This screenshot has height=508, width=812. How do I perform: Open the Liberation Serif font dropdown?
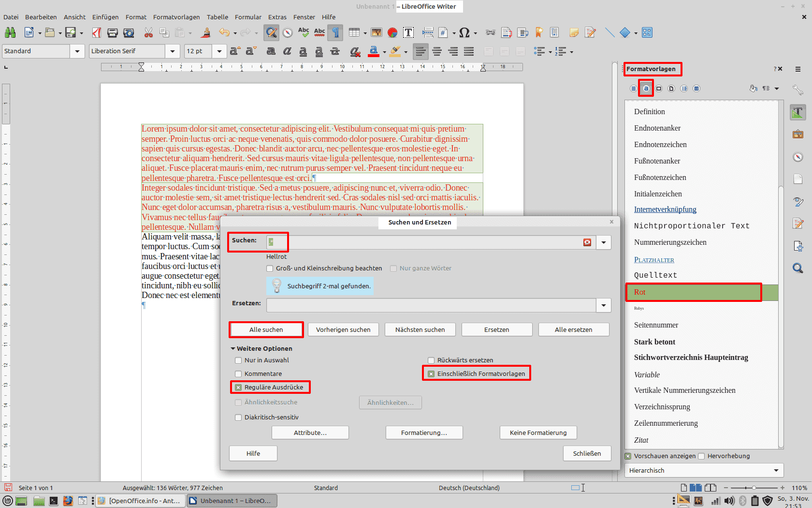click(x=173, y=51)
